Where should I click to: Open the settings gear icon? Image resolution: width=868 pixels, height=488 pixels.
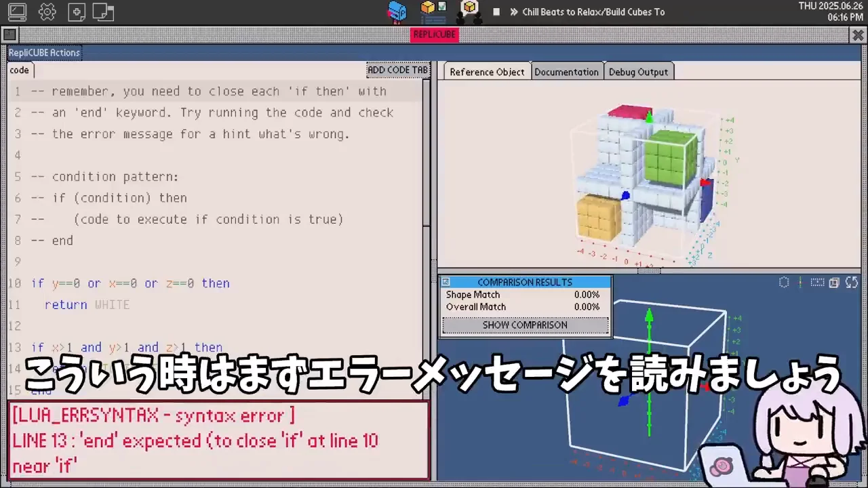(x=47, y=12)
